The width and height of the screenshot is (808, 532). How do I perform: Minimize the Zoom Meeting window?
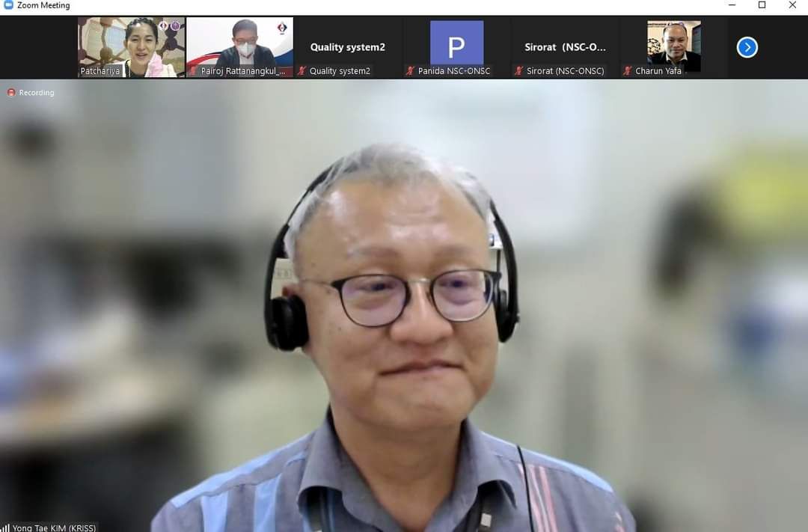point(731,5)
